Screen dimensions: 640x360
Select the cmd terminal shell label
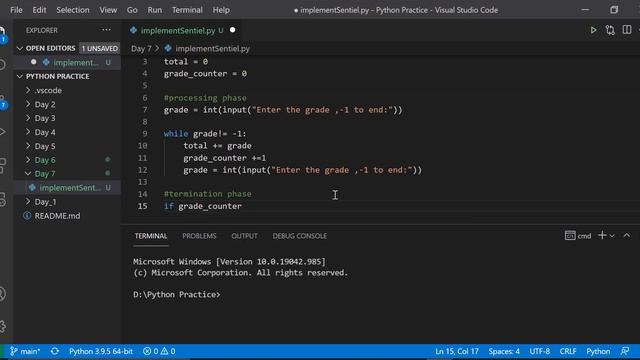pyautogui.click(x=584, y=236)
